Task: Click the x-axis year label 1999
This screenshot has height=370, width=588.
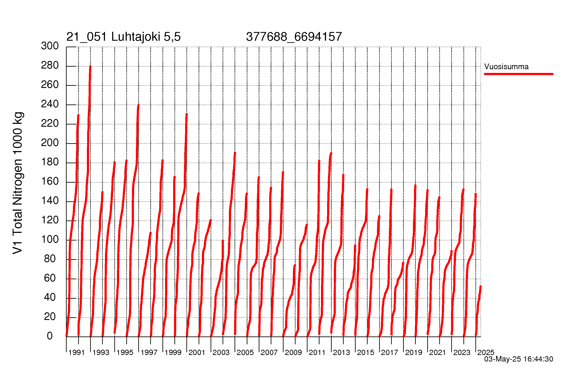Action: click(173, 352)
